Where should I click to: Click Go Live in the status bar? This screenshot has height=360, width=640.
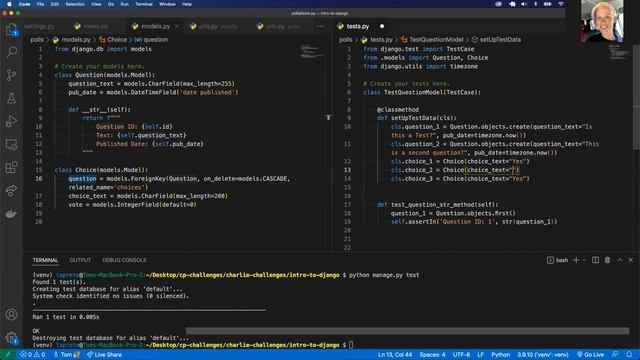pyautogui.click(x=590, y=355)
